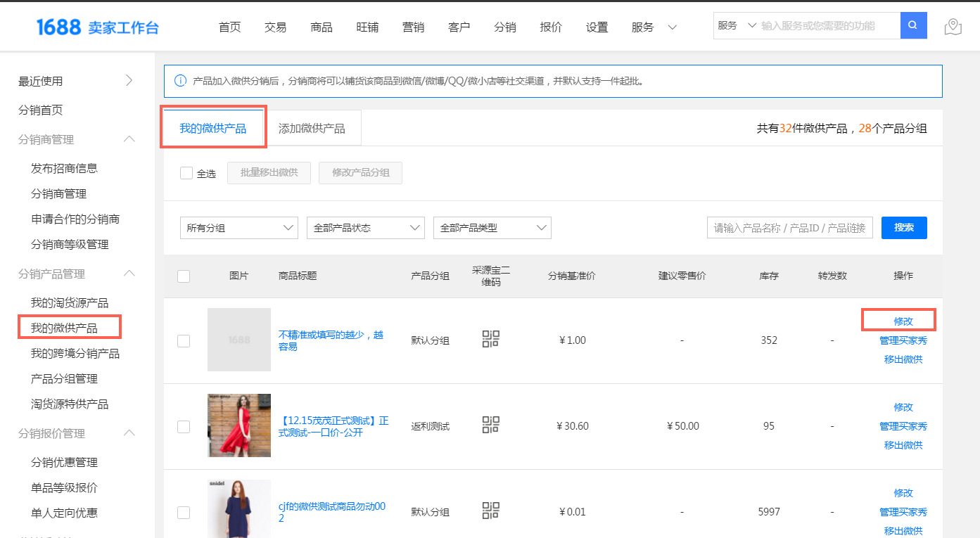Tick the table header checkbox
This screenshot has height=538, width=980.
click(x=184, y=276)
